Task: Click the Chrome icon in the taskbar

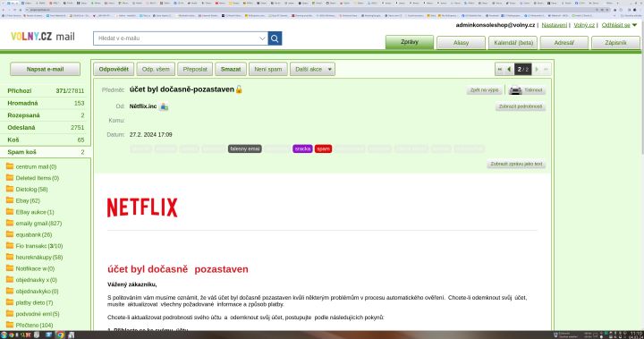Action: (61, 335)
